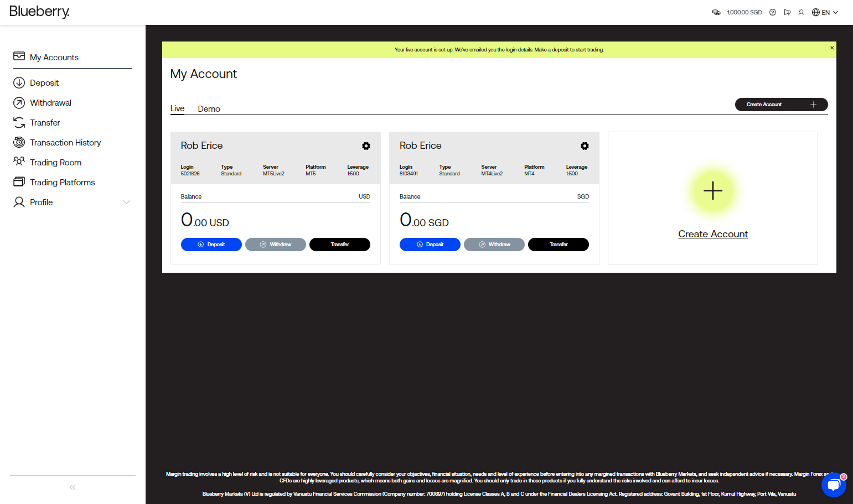Deposit into the SGD account
Viewport: 853px width, 504px height.
[x=430, y=245]
